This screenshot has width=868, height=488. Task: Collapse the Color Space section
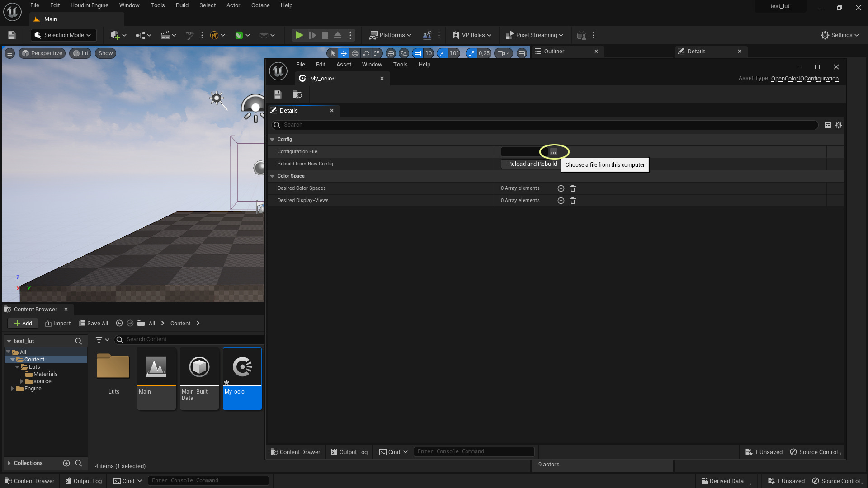coord(272,176)
